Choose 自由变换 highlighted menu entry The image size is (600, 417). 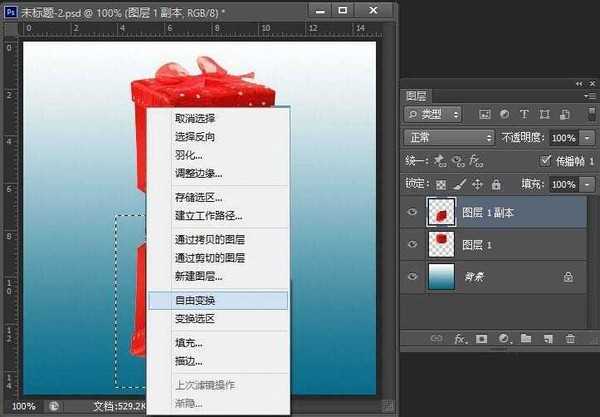coord(218,300)
